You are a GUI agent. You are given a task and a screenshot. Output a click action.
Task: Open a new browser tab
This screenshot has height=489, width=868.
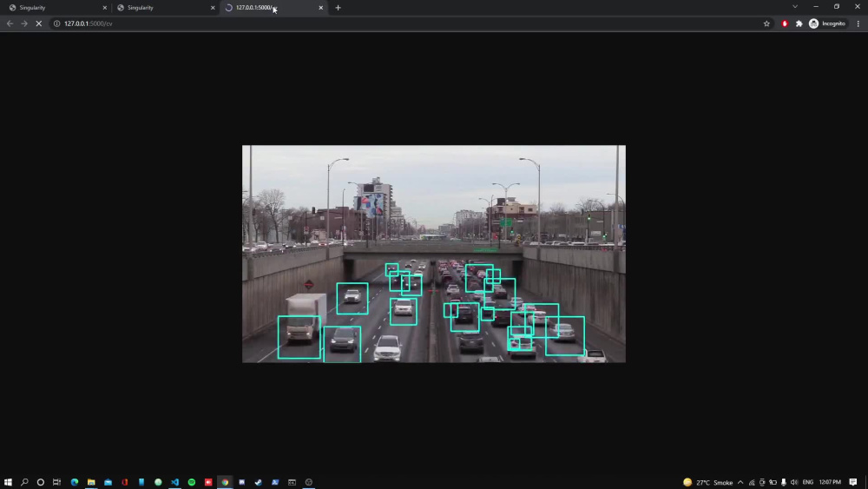pos(339,8)
